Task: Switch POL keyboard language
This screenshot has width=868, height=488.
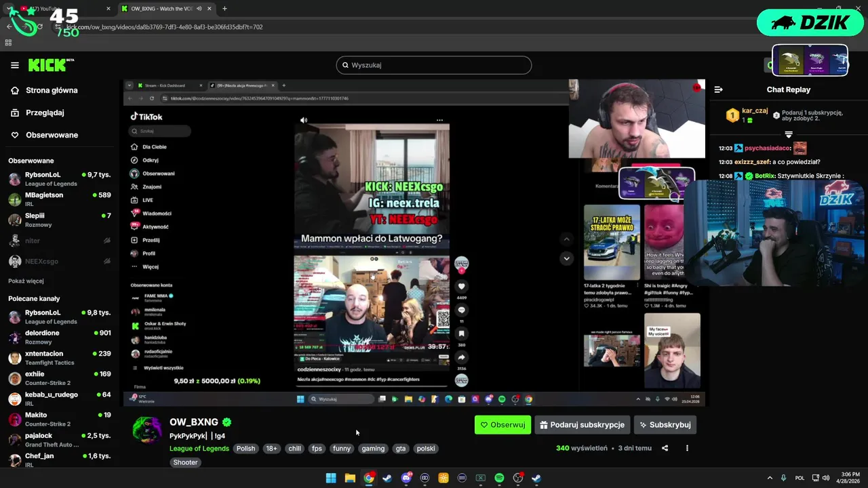Action: pos(800,478)
